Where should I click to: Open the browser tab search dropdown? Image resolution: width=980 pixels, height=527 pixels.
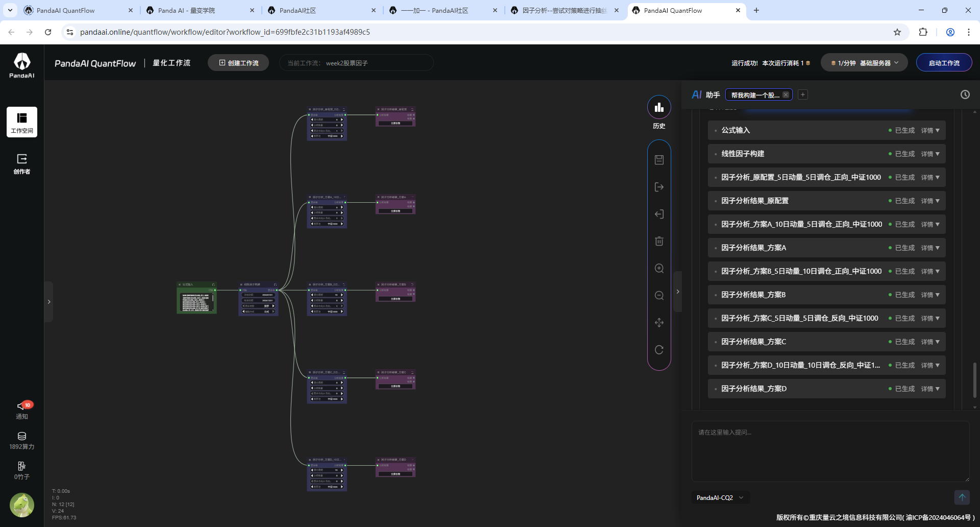[10, 10]
